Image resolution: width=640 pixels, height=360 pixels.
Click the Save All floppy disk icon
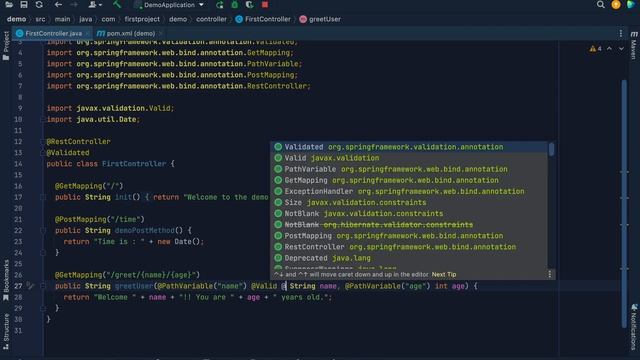[x=24, y=5]
